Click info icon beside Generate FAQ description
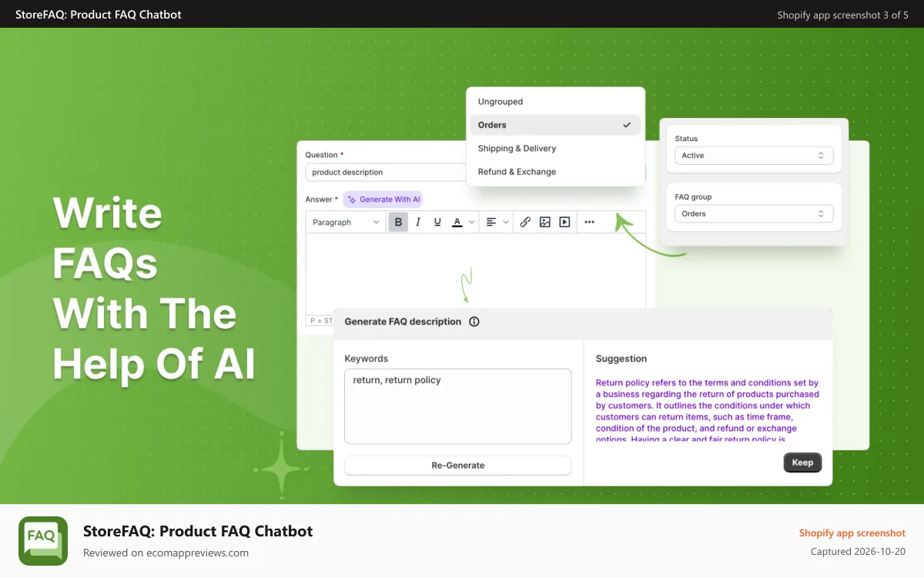This screenshot has height=578, width=924. (x=474, y=322)
